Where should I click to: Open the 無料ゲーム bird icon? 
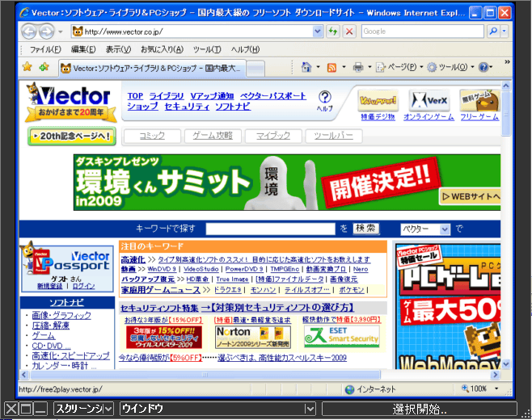coord(479,100)
